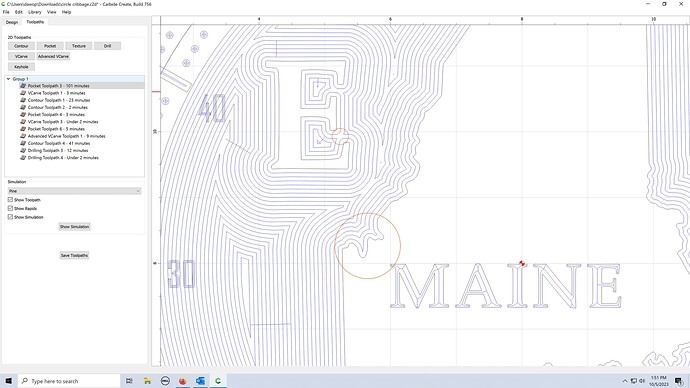This screenshot has width=690, height=388.
Task: Click the icon beside Contour Toolpath 4
Action: pyautogui.click(x=23, y=143)
